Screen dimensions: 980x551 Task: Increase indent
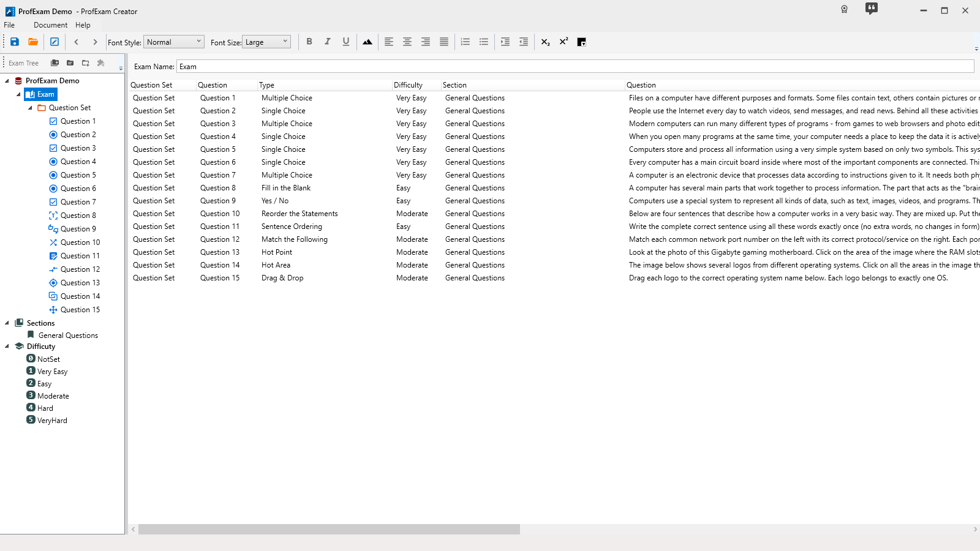click(505, 42)
